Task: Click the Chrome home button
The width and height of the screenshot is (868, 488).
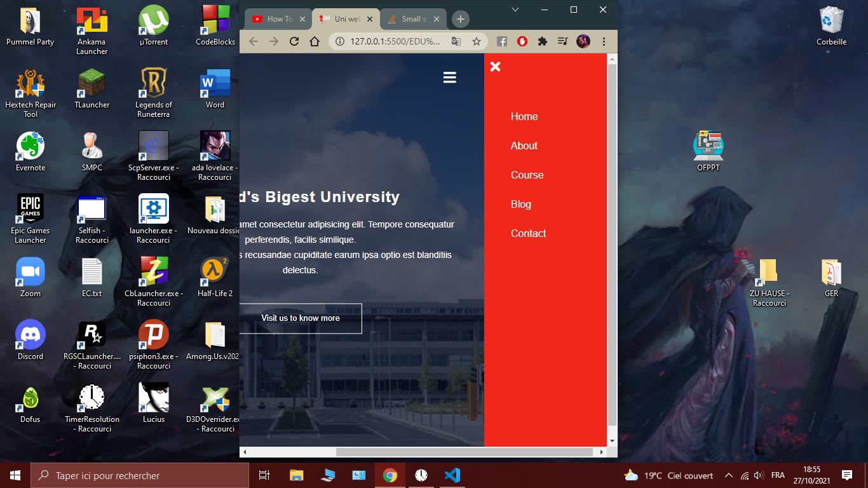Action: [315, 41]
